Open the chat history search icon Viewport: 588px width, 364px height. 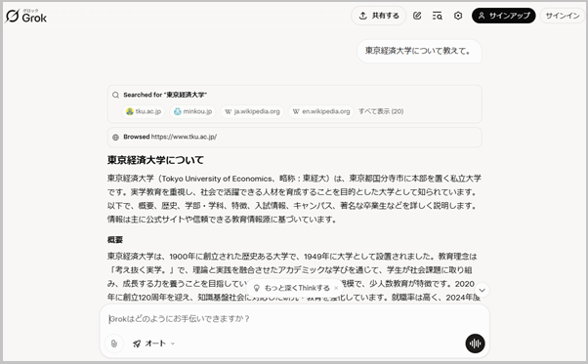(x=437, y=16)
